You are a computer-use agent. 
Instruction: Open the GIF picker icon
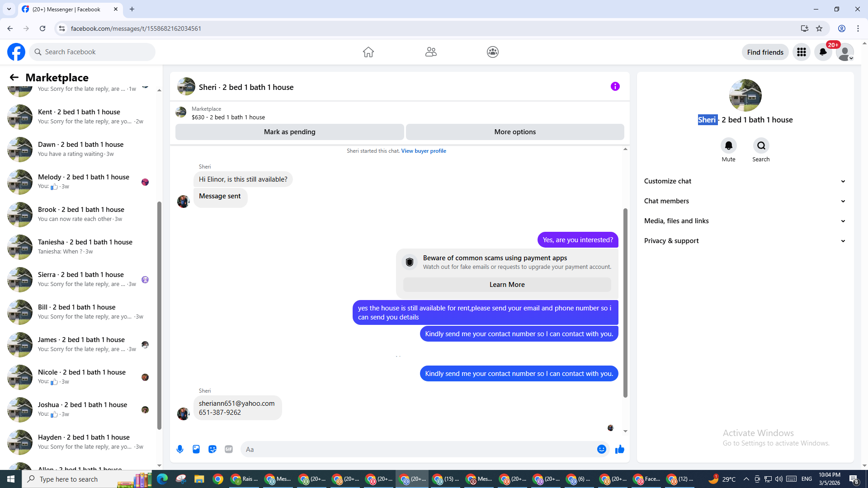coord(229,449)
